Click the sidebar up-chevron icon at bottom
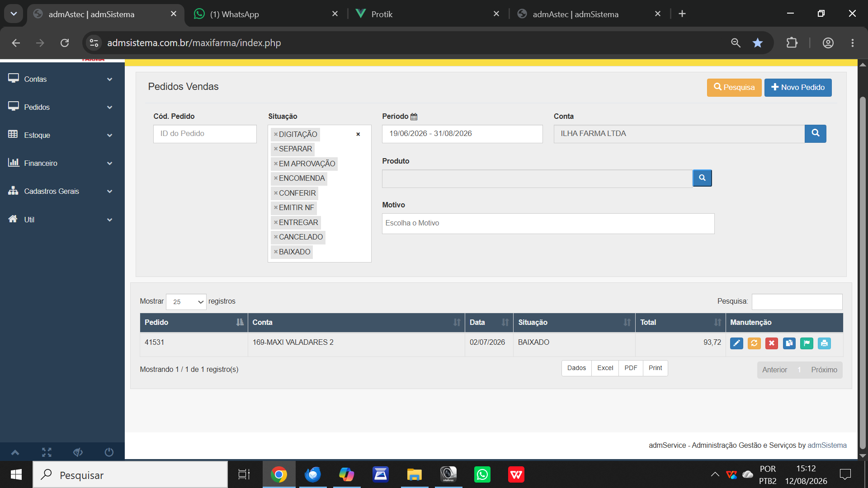 click(x=15, y=452)
